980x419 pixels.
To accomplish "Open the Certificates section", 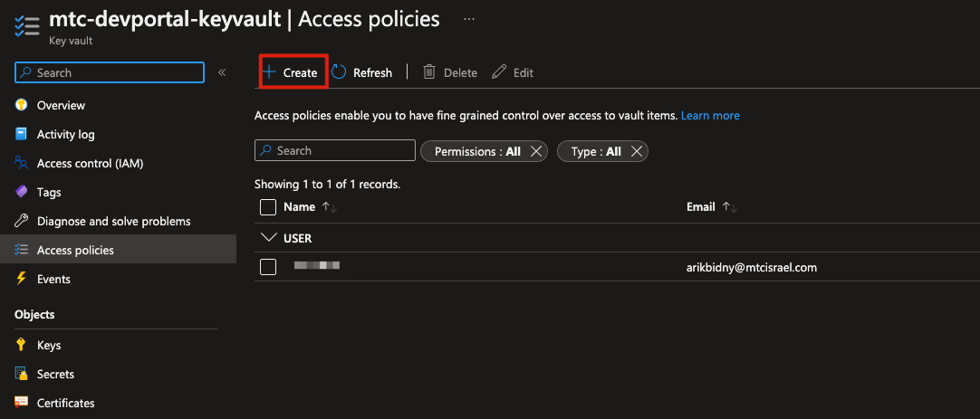I will click(65, 403).
